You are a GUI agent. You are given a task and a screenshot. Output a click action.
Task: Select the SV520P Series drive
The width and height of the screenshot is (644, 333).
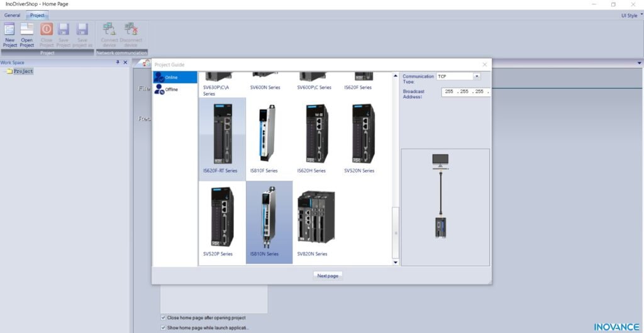click(x=222, y=217)
